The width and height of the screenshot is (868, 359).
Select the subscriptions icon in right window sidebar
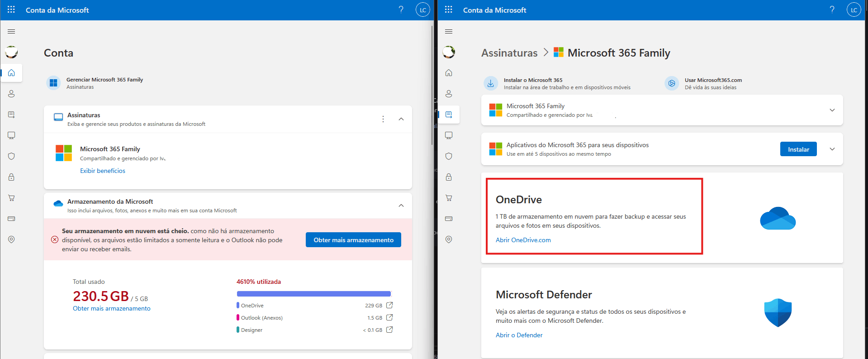point(449,115)
